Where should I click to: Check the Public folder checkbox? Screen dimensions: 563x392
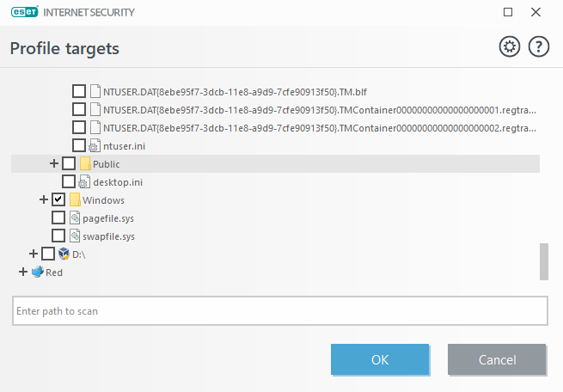tap(69, 163)
